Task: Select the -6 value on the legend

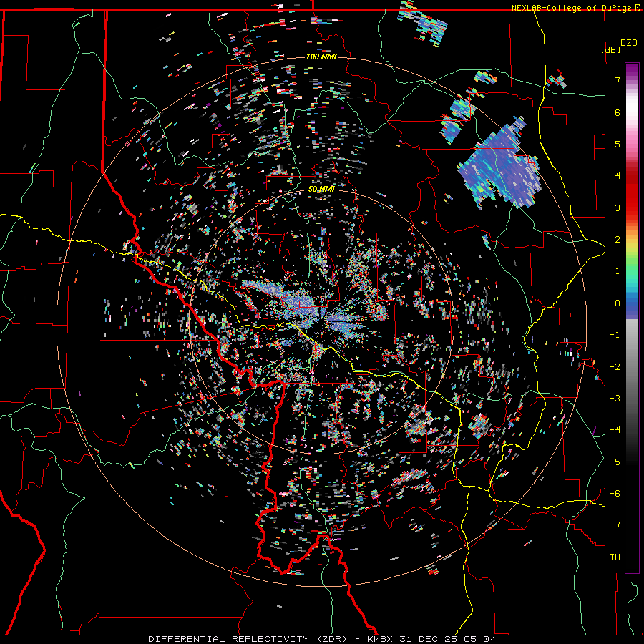Action: [x=615, y=494]
